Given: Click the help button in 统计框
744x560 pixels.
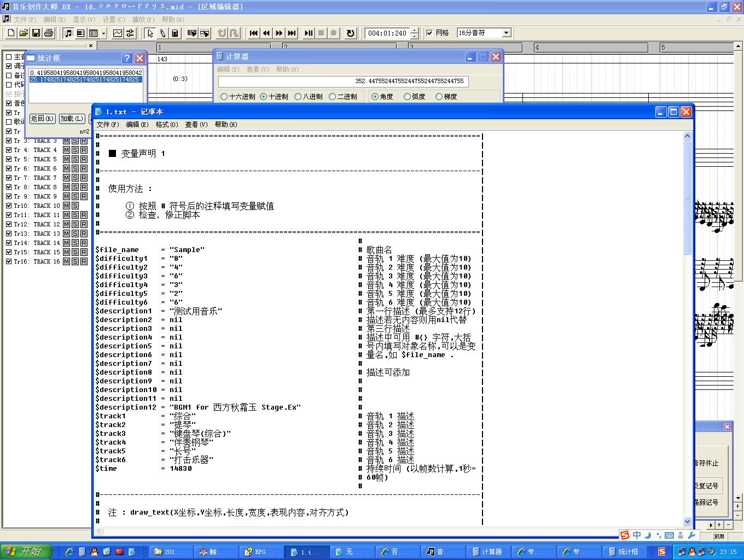Looking at the screenshot, I should pyautogui.click(x=127, y=58).
